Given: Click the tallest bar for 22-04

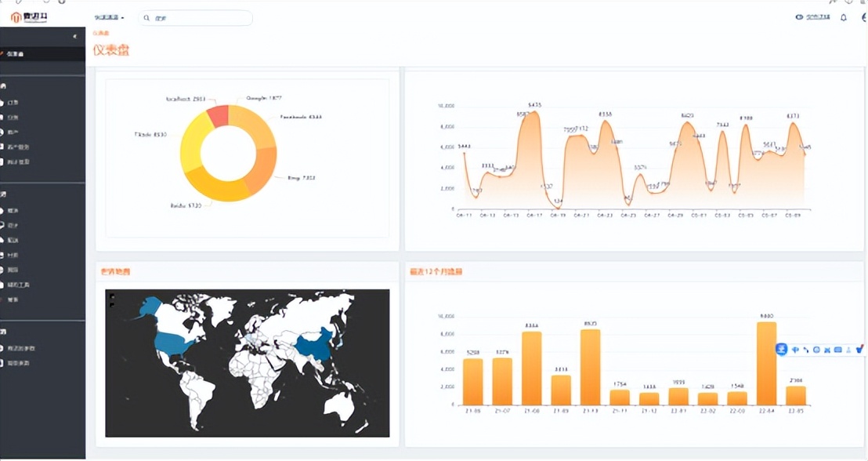Looking at the screenshot, I should point(766,363).
